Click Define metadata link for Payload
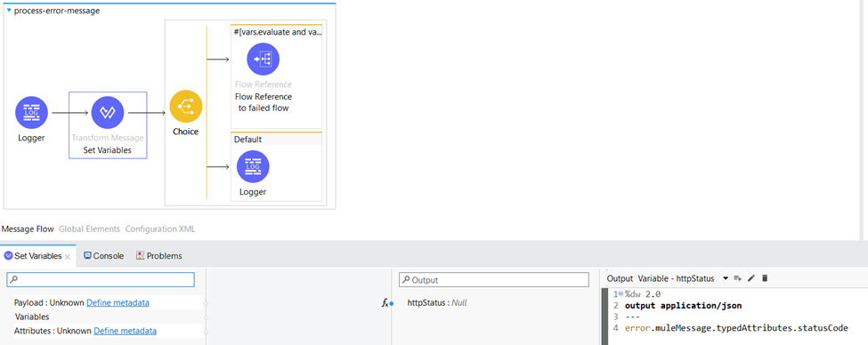The height and width of the screenshot is (345, 868). click(x=118, y=303)
